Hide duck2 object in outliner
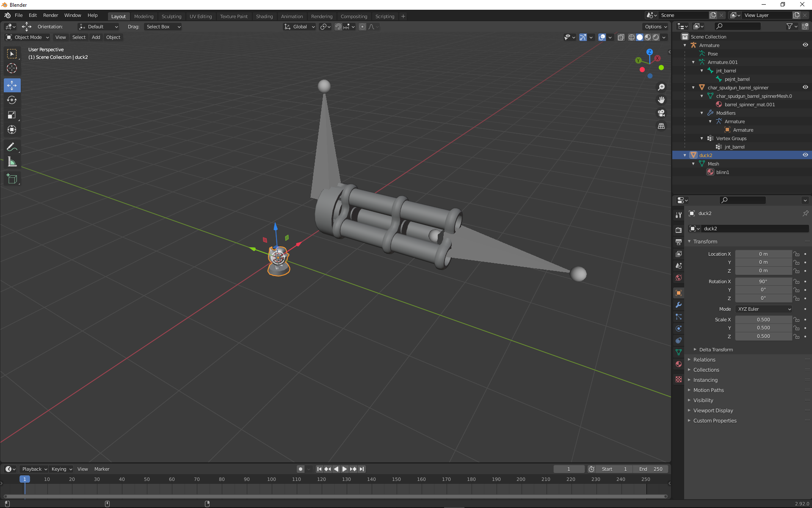Viewport: 812px width, 508px height. (805, 155)
